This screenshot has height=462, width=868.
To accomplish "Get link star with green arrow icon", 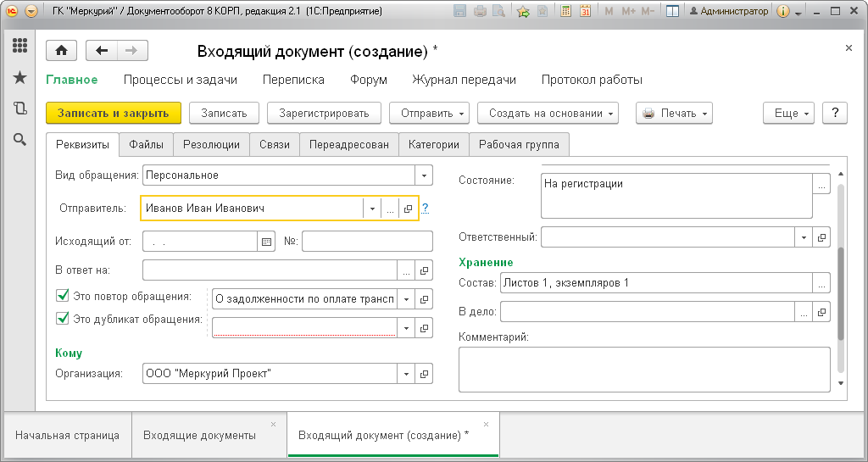I will [523, 11].
